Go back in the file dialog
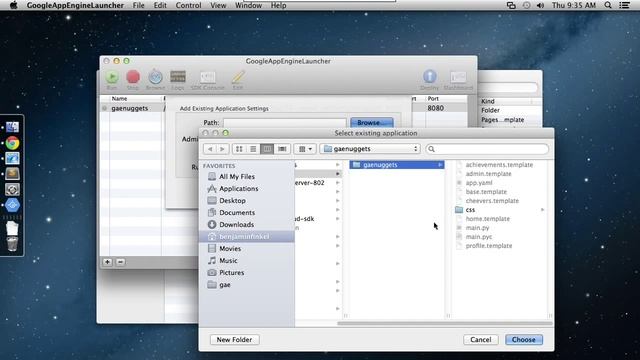 pos(210,149)
